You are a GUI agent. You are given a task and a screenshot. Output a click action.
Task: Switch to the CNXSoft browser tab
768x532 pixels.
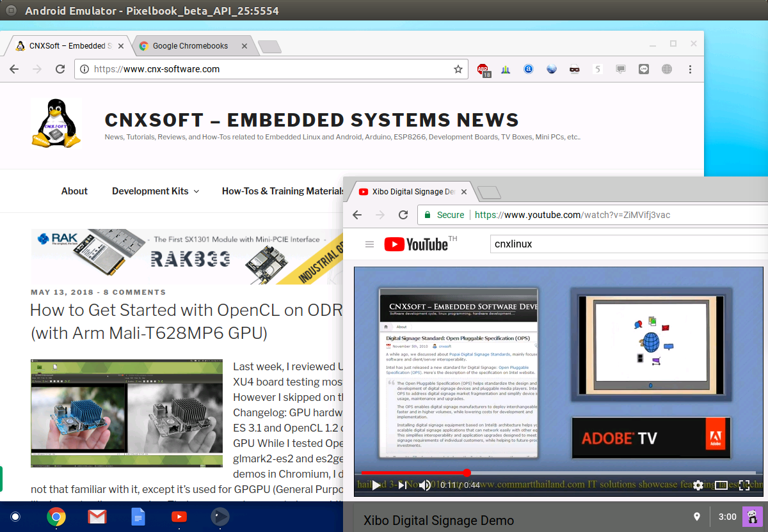coord(69,46)
